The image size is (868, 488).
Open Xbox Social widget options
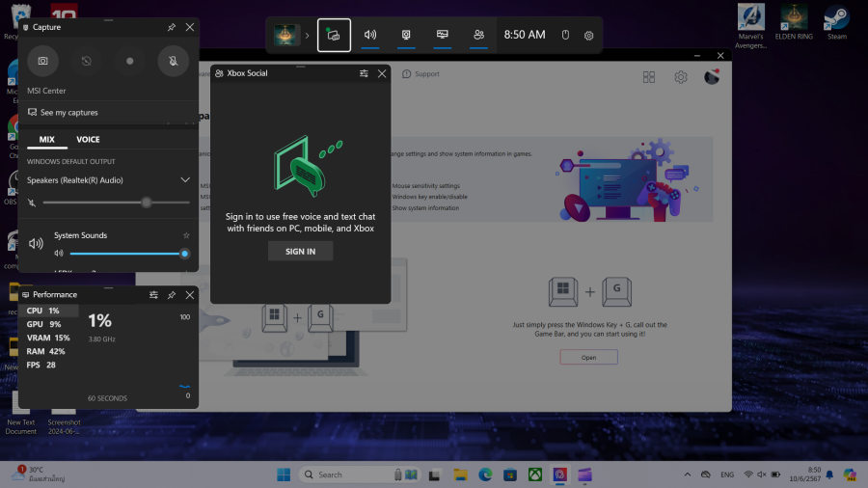click(x=364, y=73)
